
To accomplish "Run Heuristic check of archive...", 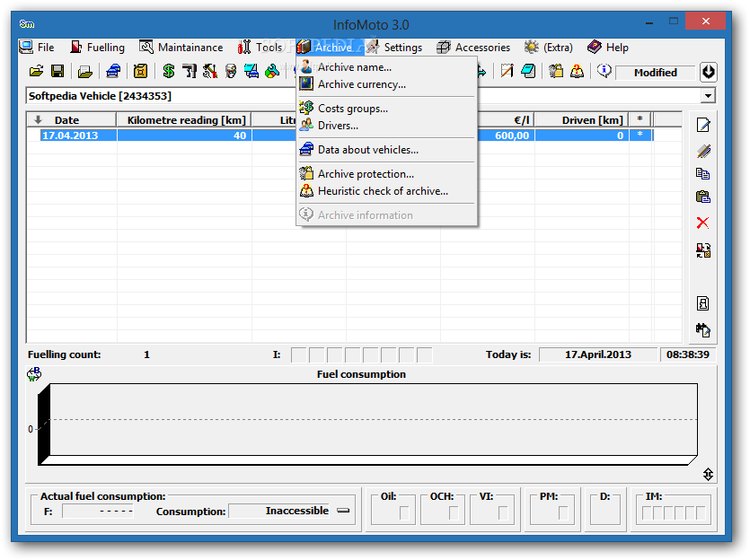I will 386,191.
